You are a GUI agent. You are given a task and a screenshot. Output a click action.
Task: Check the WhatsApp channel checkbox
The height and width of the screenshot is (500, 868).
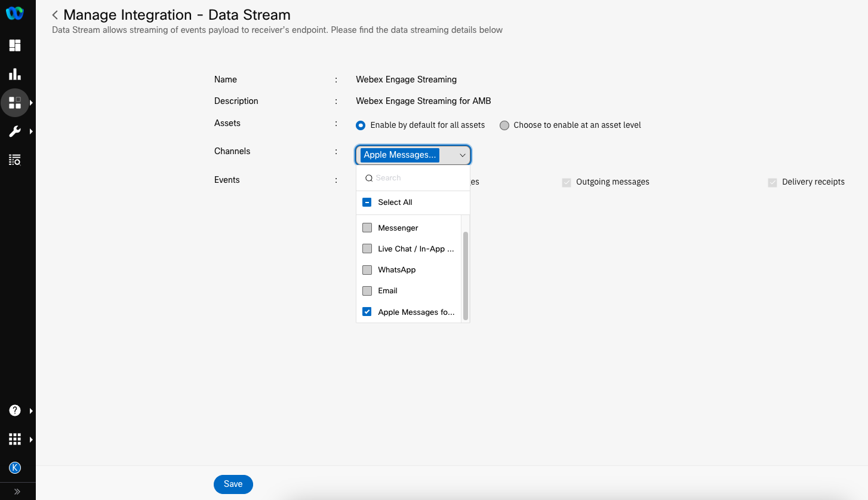[367, 270]
